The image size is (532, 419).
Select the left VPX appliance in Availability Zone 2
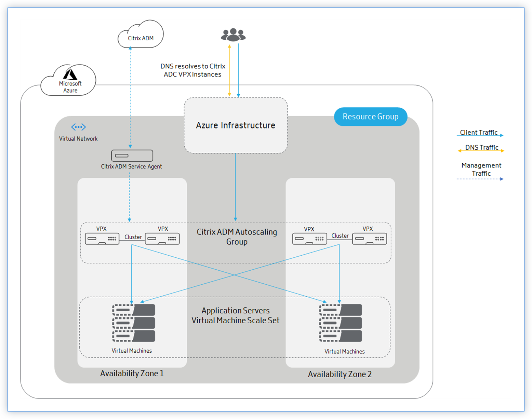pyautogui.click(x=309, y=239)
